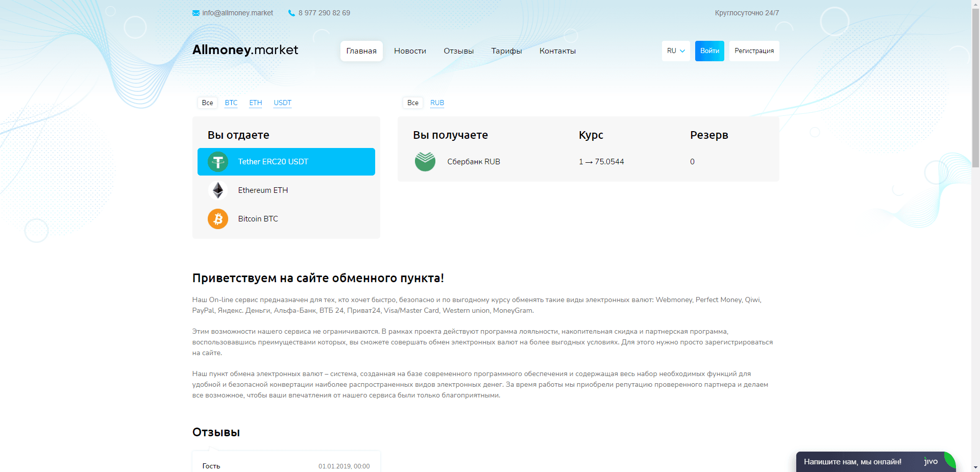980x472 pixels.
Task: Select the Bitcoin BTC icon
Action: 218,218
